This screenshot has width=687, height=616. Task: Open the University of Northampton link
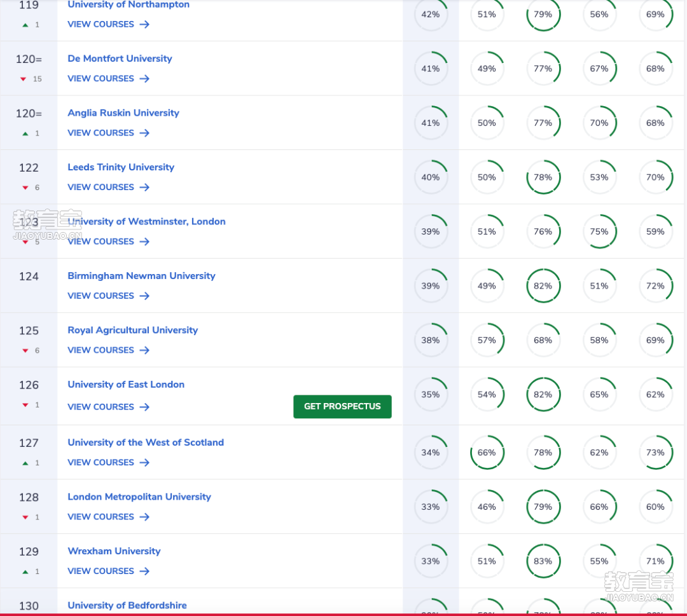tap(128, 4)
